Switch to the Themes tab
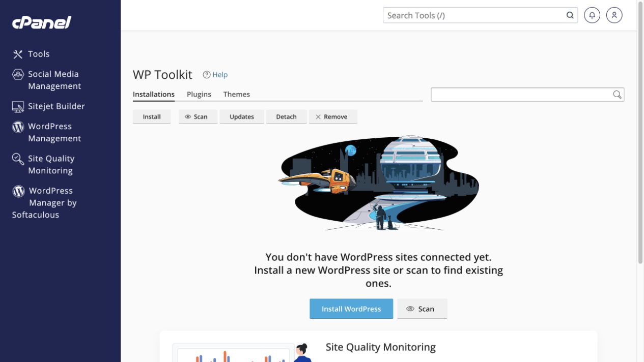Viewport: 644px width, 362px height. (237, 94)
